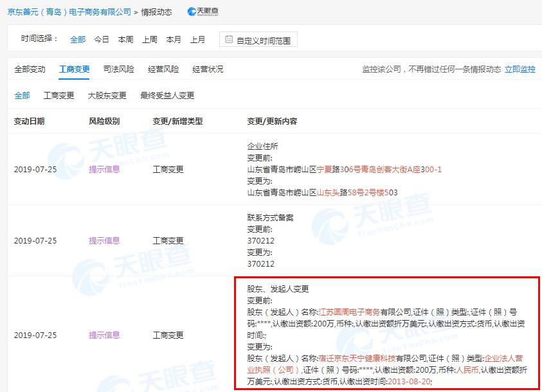
Task: Click the 变更/更新内容 column header
Action: point(272,121)
